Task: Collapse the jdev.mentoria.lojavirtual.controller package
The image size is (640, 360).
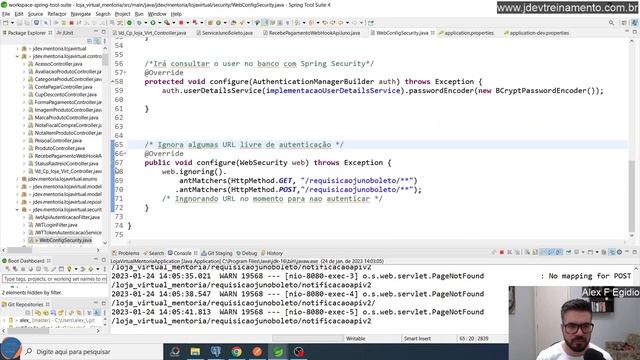Action: click(x=17, y=56)
